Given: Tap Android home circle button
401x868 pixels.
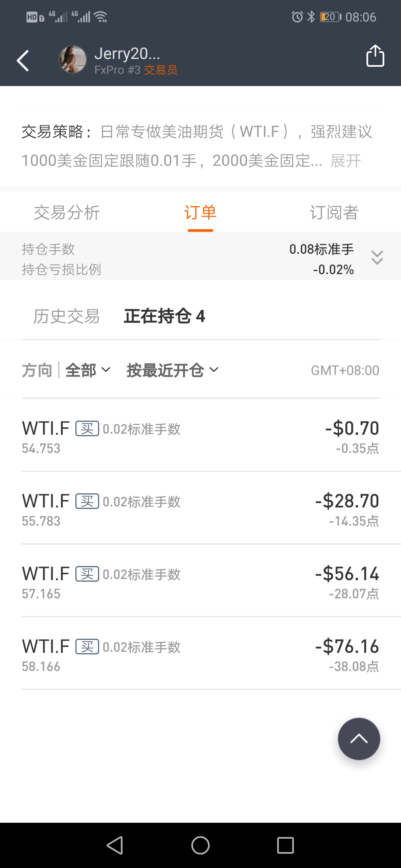Looking at the screenshot, I should tap(200, 845).
